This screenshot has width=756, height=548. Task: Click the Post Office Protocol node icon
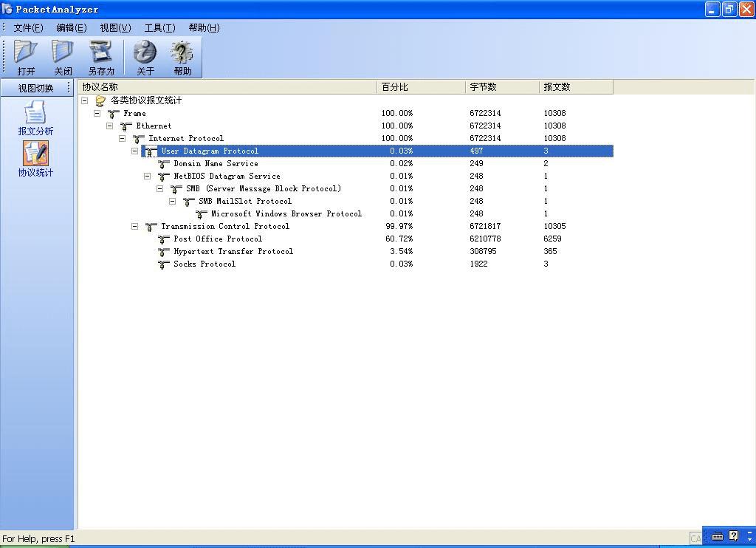(163, 239)
